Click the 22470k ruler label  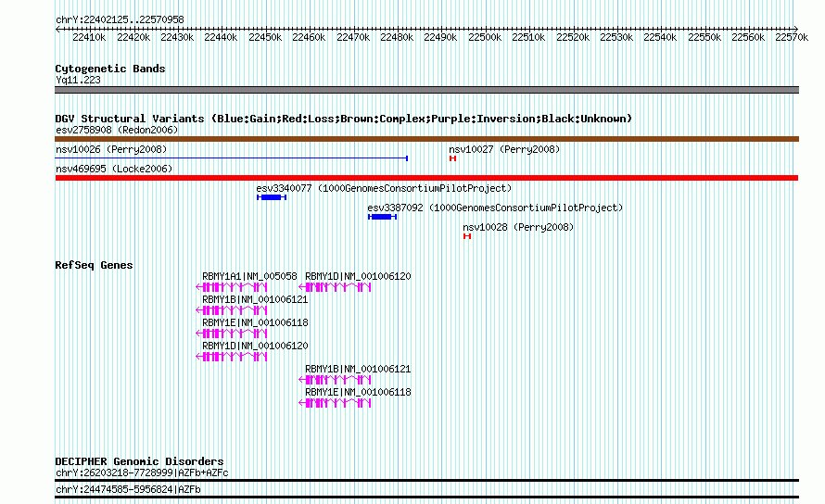click(x=352, y=37)
